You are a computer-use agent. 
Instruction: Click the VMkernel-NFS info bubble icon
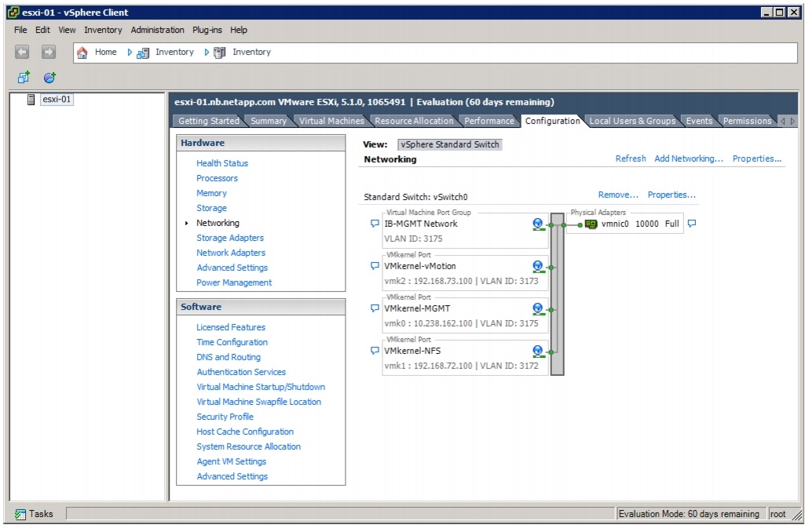coord(375,351)
